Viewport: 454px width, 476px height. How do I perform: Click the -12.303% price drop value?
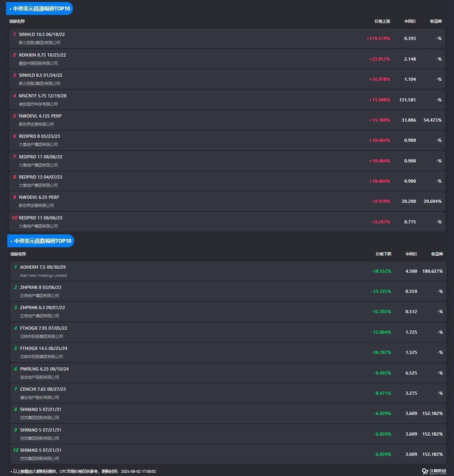tap(381, 312)
